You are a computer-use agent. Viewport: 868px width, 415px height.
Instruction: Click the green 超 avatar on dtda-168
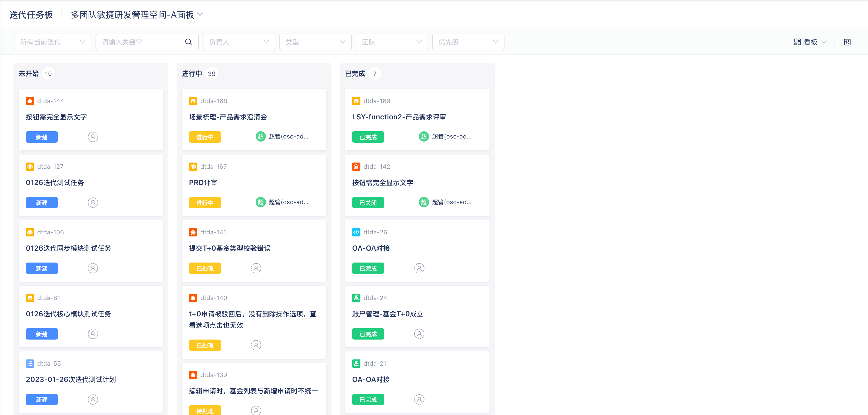[x=261, y=136]
